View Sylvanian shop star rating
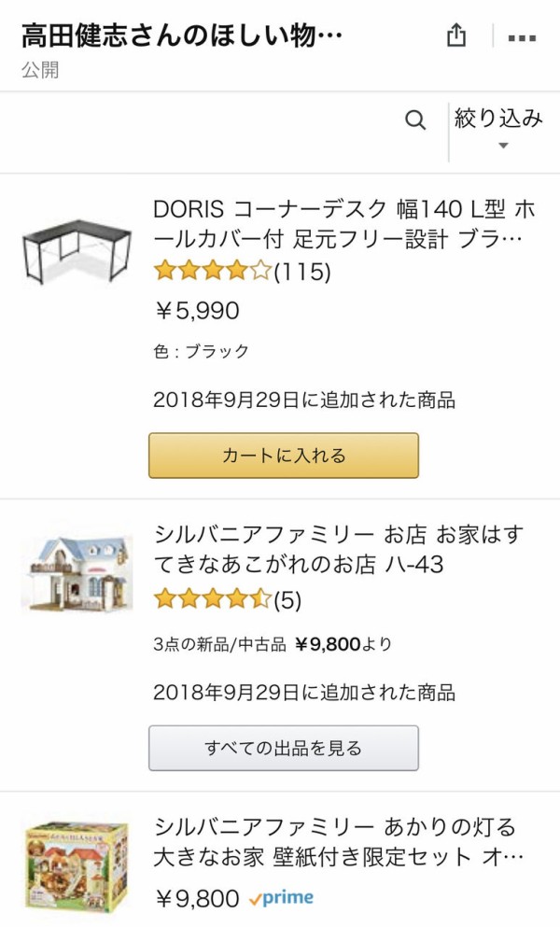 [213, 599]
